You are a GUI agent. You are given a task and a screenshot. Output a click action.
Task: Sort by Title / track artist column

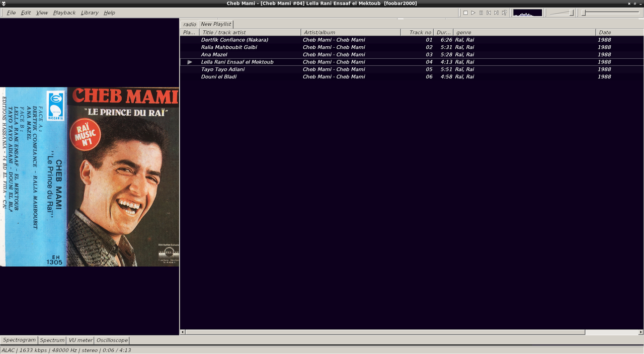coord(250,32)
